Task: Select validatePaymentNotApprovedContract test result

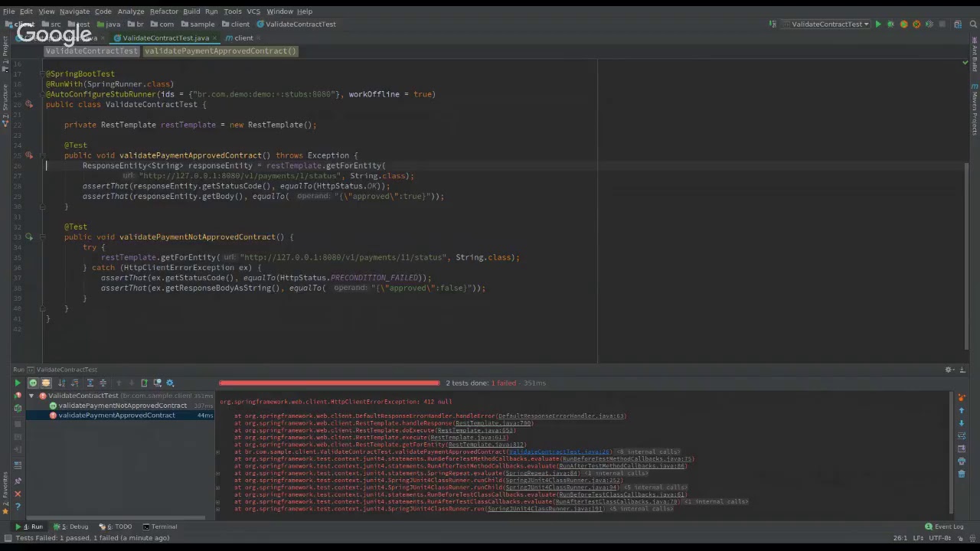Action: (122, 406)
